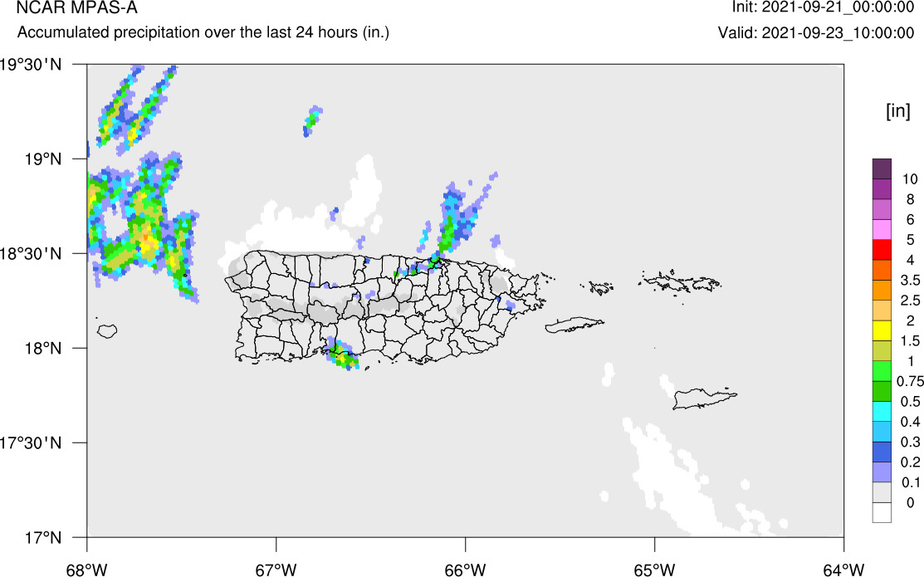Viewport: 924px width, 577px height.
Task: Click the legend value '4'
Action: [x=911, y=260]
